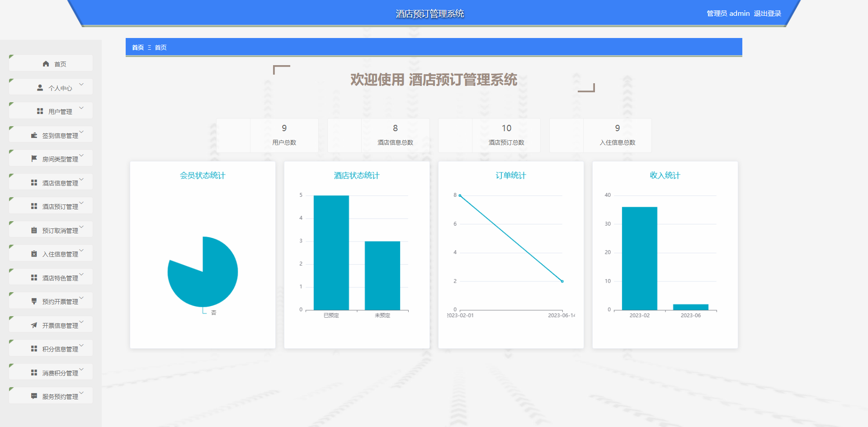Image resolution: width=868 pixels, height=427 pixels.
Task: Click the 2023-02-01 point on order chart
Action: coord(460,195)
